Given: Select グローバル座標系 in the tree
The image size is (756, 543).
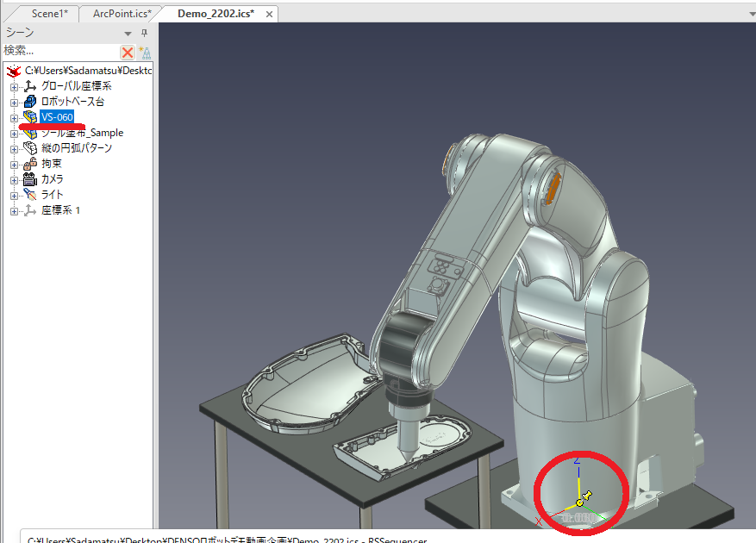Looking at the screenshot, I should [76, 86].
